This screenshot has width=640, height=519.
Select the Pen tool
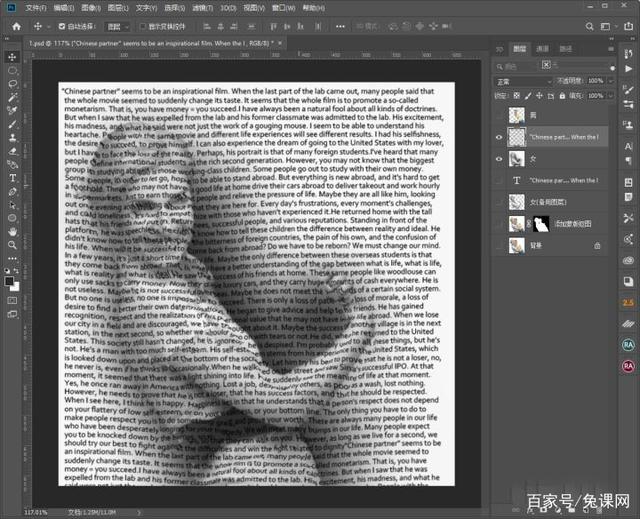pos(12,191)
